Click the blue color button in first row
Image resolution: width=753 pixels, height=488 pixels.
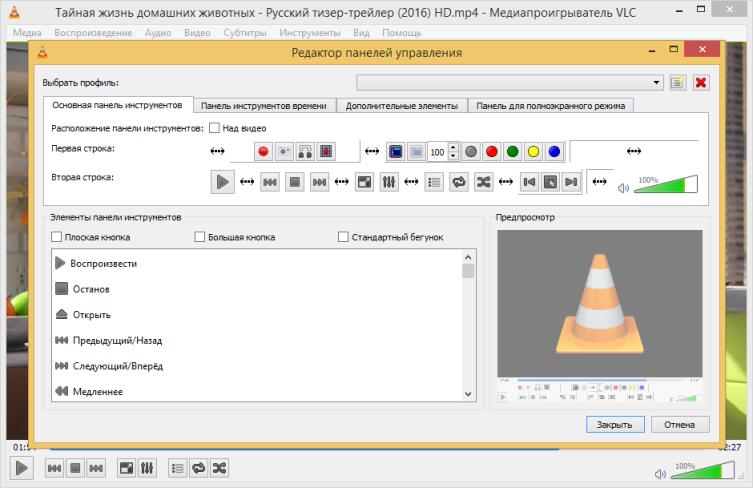click(554, 152)
